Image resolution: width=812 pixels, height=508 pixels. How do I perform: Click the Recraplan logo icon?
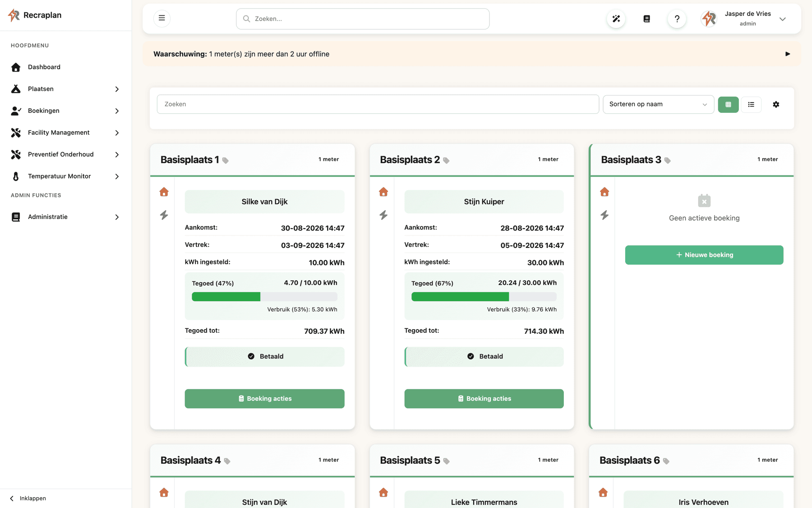coord(14,15)
